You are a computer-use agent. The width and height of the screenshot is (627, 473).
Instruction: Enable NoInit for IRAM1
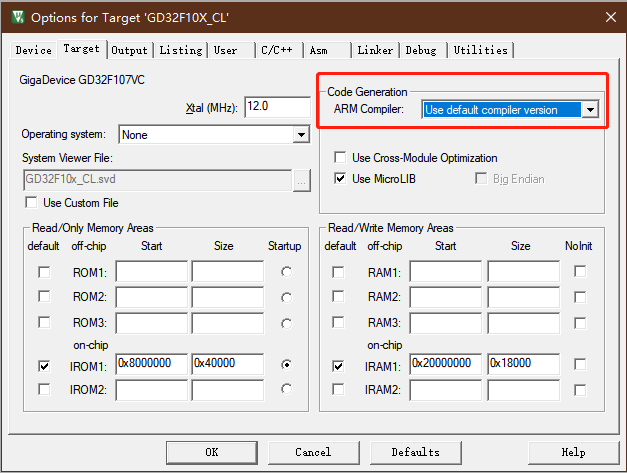point(580,364)
